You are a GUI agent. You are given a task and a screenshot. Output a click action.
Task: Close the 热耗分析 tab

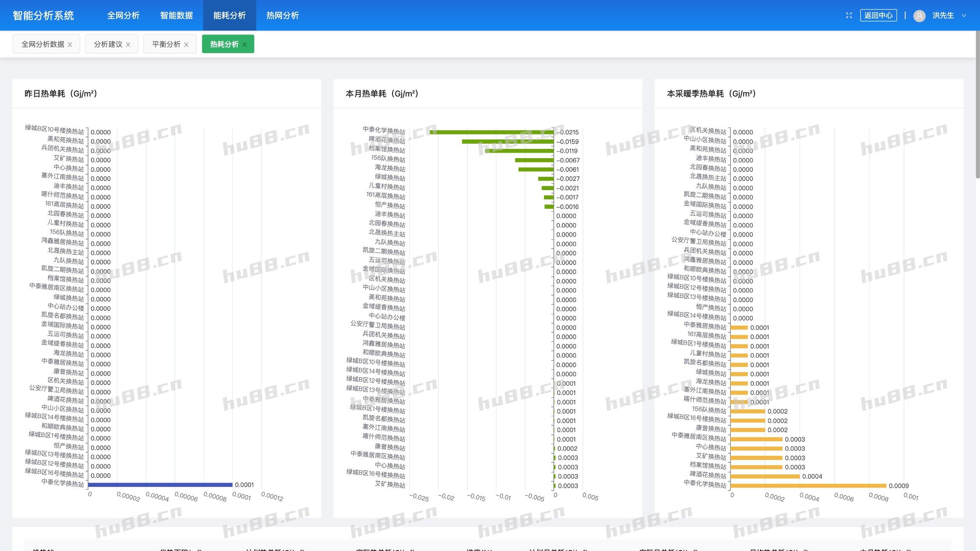click(x=245, y=45)
